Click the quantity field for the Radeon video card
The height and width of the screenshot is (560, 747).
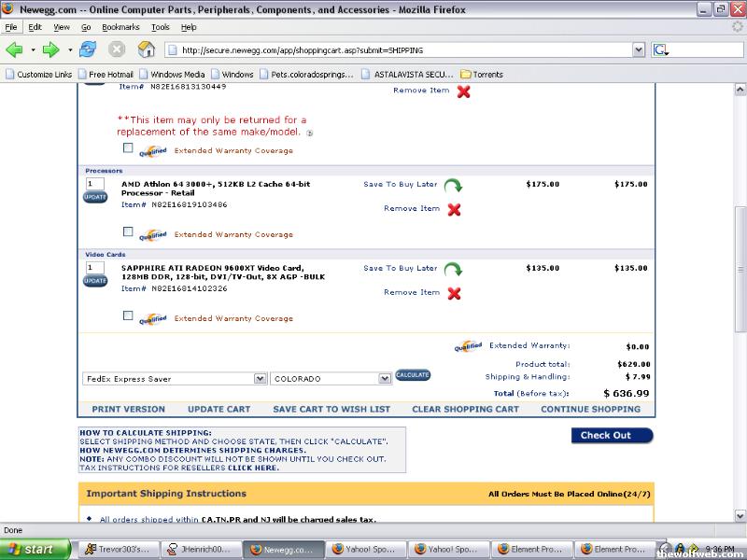(x=94, y=268)
